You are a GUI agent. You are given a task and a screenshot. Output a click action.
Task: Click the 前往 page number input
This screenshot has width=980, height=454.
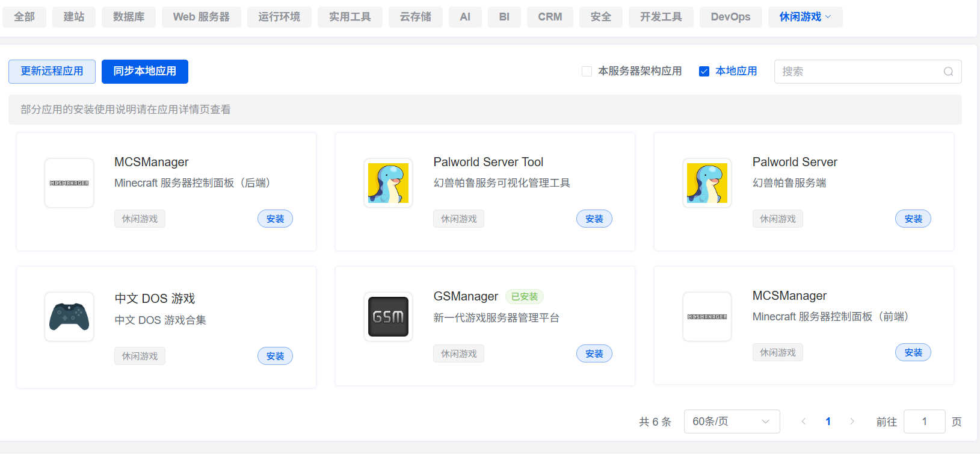click(x=924, y=421)
